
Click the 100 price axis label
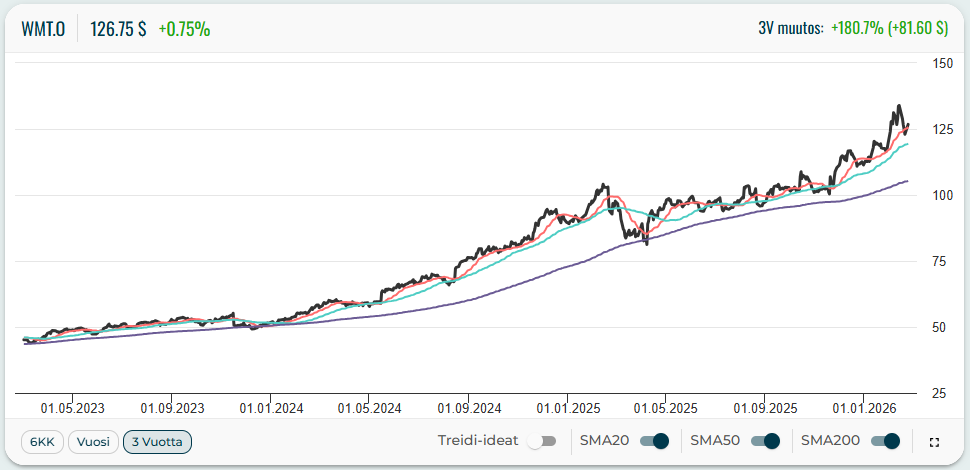click(942, 195)
